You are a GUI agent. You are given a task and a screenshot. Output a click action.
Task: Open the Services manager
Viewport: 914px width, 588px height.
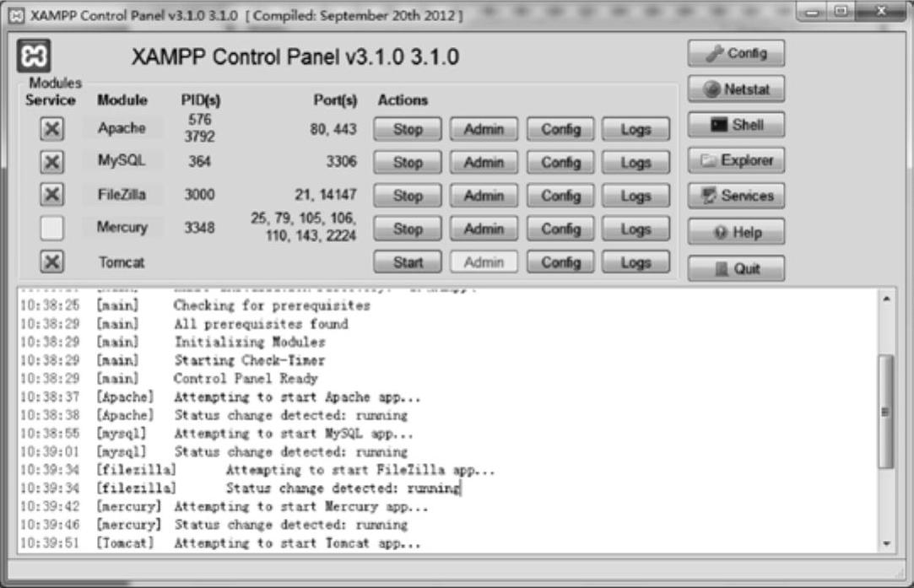(736, 196)
